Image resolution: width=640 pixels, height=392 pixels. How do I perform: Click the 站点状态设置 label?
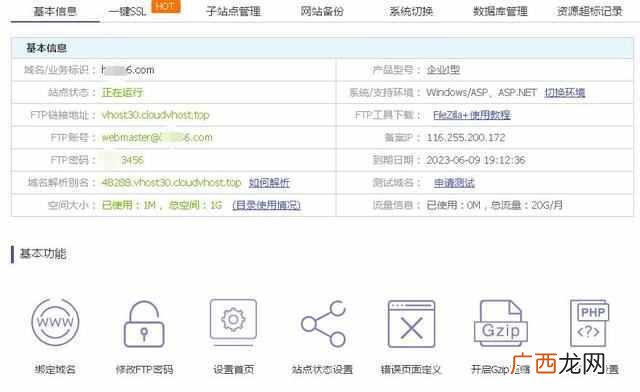tap(322, 370)
